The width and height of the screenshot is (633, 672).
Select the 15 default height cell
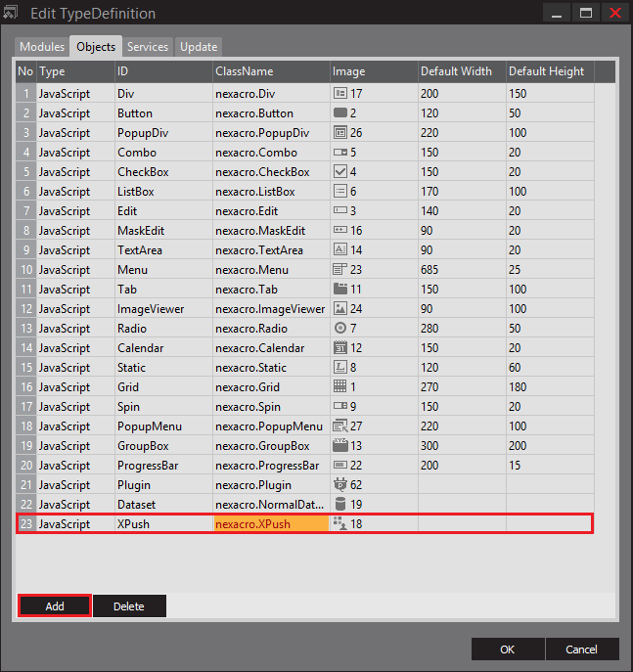coord(550,466)
